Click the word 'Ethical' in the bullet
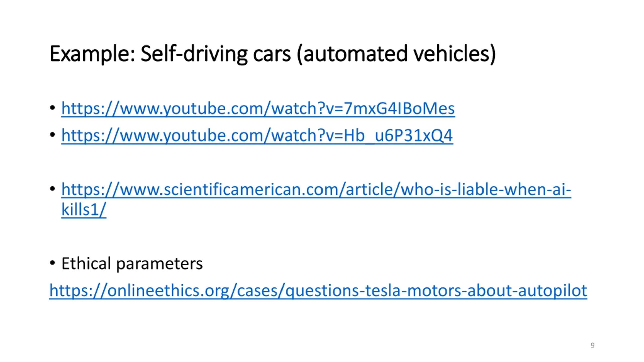The width and height of the screenshot is (644, 362). 86,263
